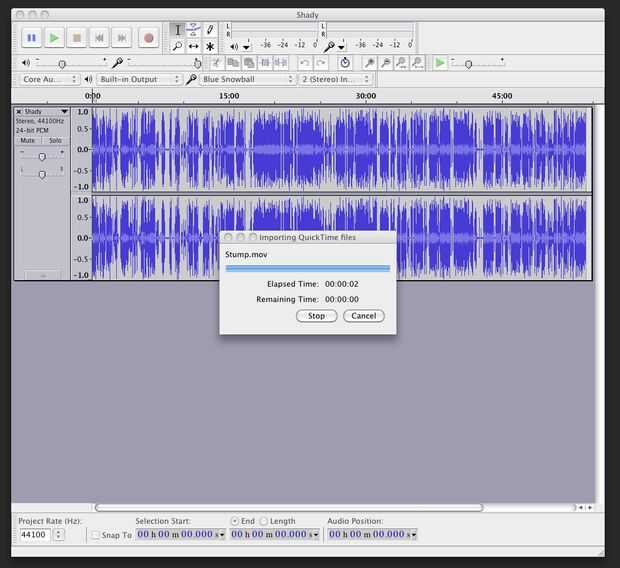Choose the Draw pencil tool
Screen dimensions: 620x568
210,30
